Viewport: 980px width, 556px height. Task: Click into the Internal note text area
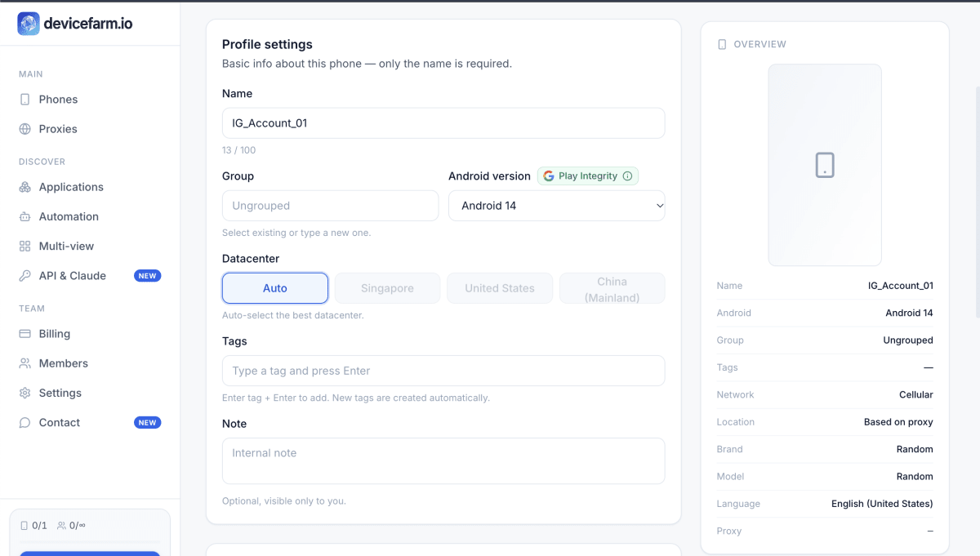(443, 461)
